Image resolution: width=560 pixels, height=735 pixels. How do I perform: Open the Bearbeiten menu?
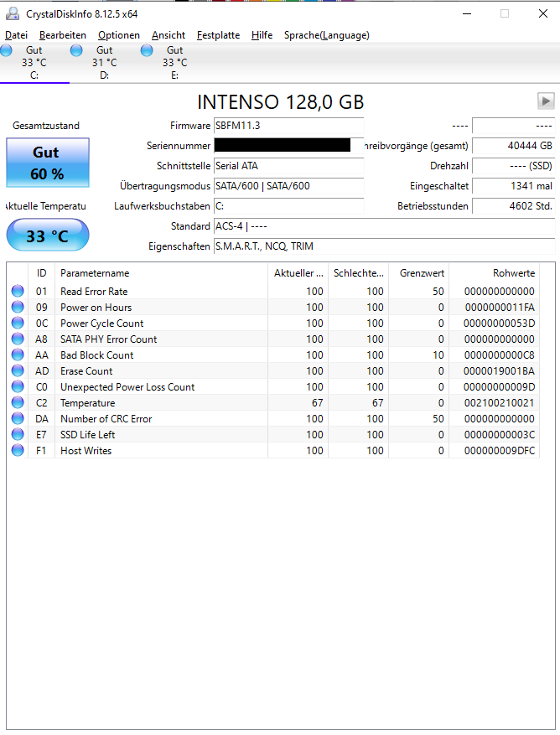pyautogui.click(x=63, y=35)
